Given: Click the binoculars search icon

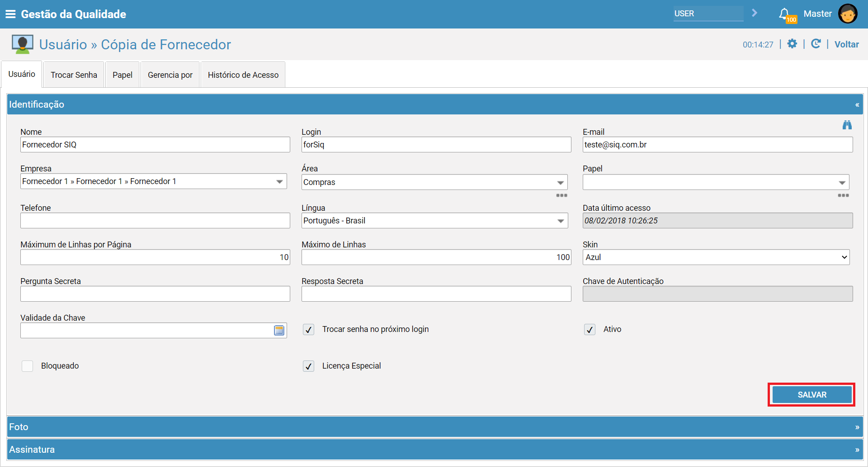Looking at the screenshot, I should point(847,125).
